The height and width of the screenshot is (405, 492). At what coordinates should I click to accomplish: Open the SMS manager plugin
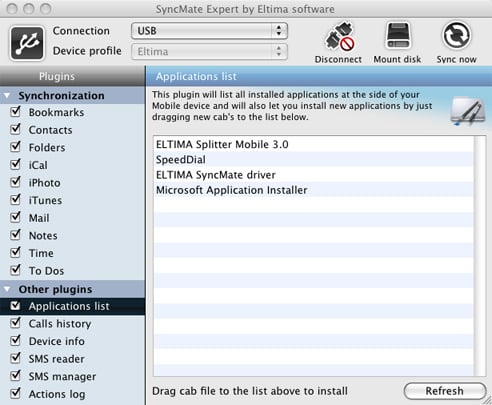pyautogui.click(x=62, y=377)
